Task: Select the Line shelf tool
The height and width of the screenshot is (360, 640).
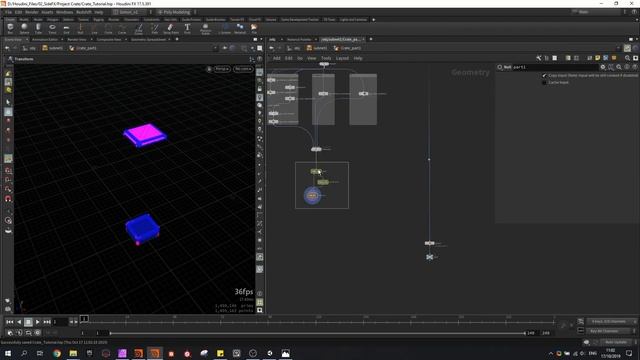Action: [94, 28]
